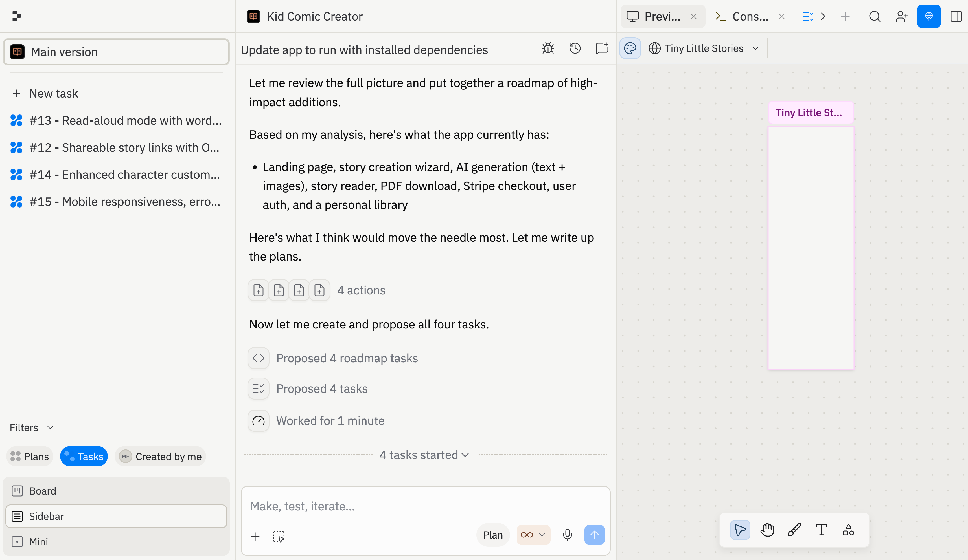The height and width of the screenshot is (560, 968).
Task: Select the Text tool in canvas toolbar
Action: [x=822, y=530]
